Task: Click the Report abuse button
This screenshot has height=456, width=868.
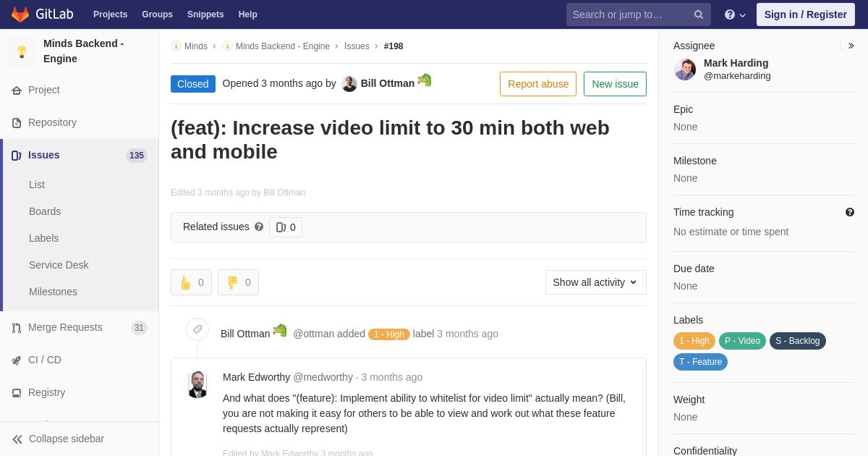Action: pyautogui.click(x=538, y=84)
